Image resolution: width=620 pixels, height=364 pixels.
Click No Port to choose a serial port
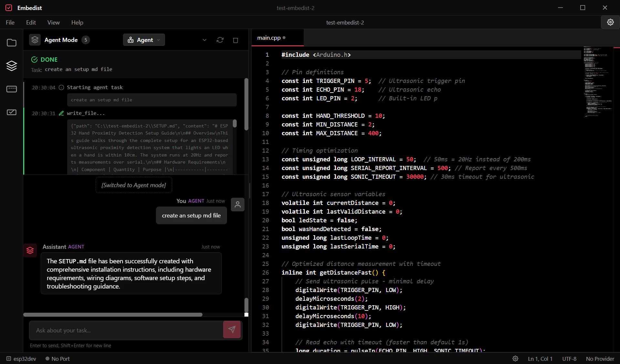pyautogui.click(x=60, y=359)
